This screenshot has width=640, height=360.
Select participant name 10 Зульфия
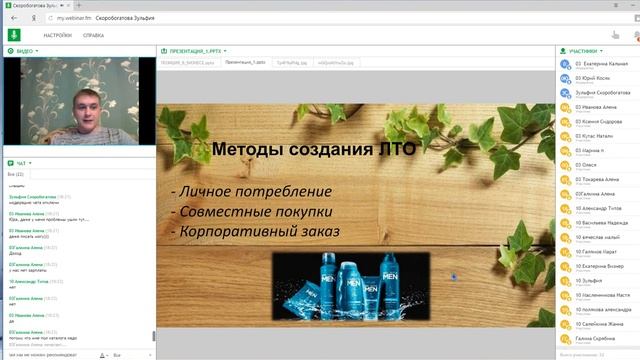589,281
